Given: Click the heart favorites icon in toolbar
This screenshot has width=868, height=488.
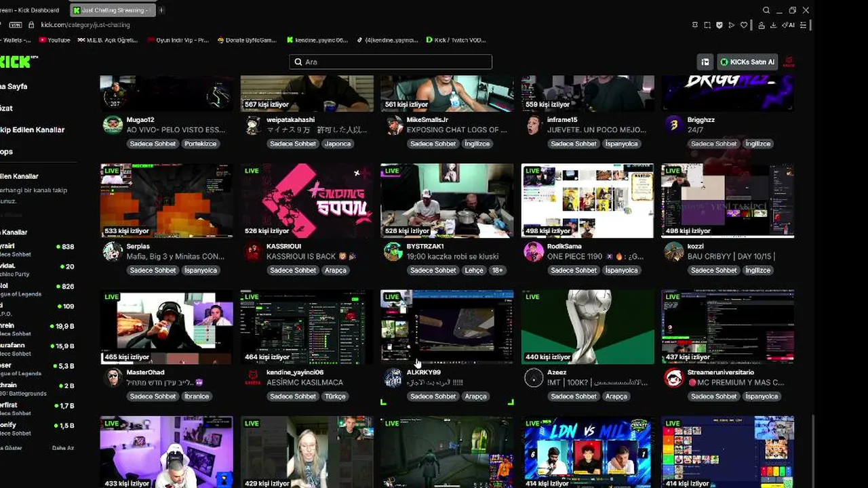Looking at the screenshot, I should pos(744,25).
